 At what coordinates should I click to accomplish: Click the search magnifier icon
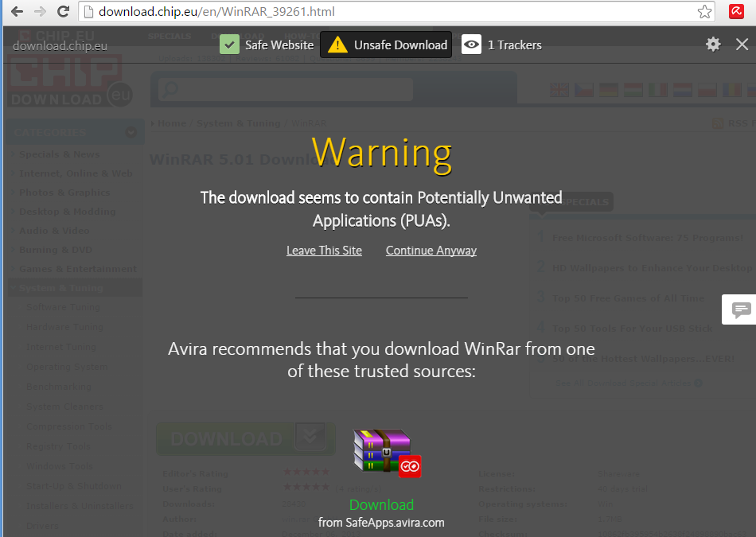pyautogui.click(x=170, y=89)
